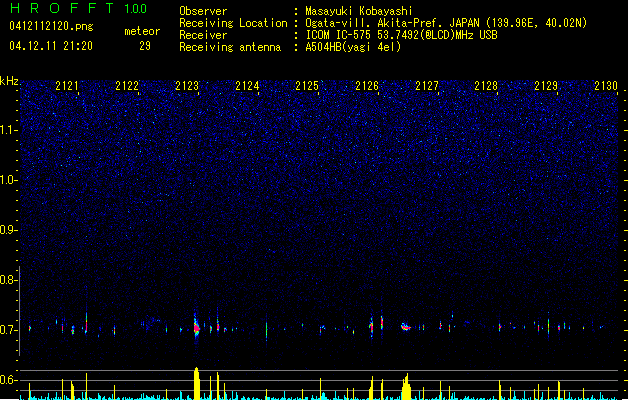Click the 2122 time marker

tap(127, 86)
